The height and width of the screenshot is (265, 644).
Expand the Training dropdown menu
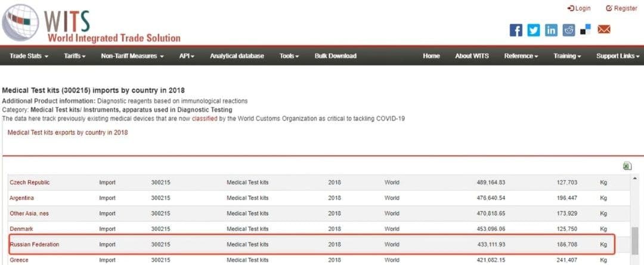[567, 56]
